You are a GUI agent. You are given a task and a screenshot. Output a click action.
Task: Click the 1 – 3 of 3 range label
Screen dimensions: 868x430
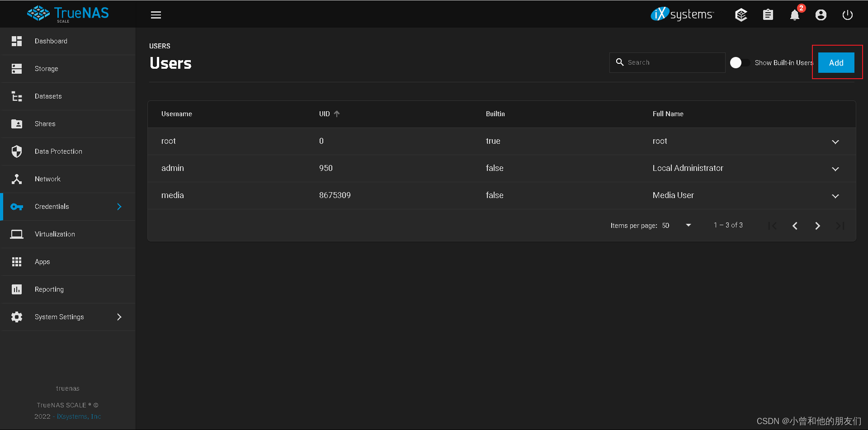pyautogui.click(x=728, y=225)
